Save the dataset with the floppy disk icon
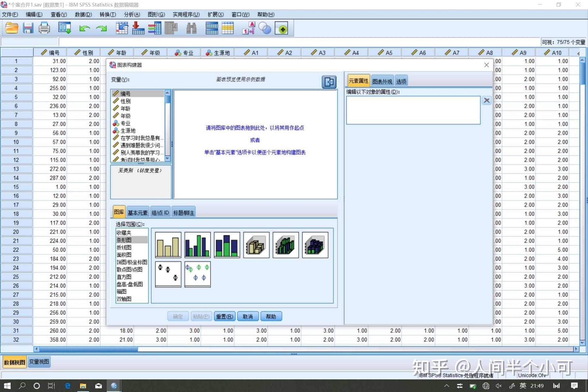588x392 pixels. coord(28,28)
